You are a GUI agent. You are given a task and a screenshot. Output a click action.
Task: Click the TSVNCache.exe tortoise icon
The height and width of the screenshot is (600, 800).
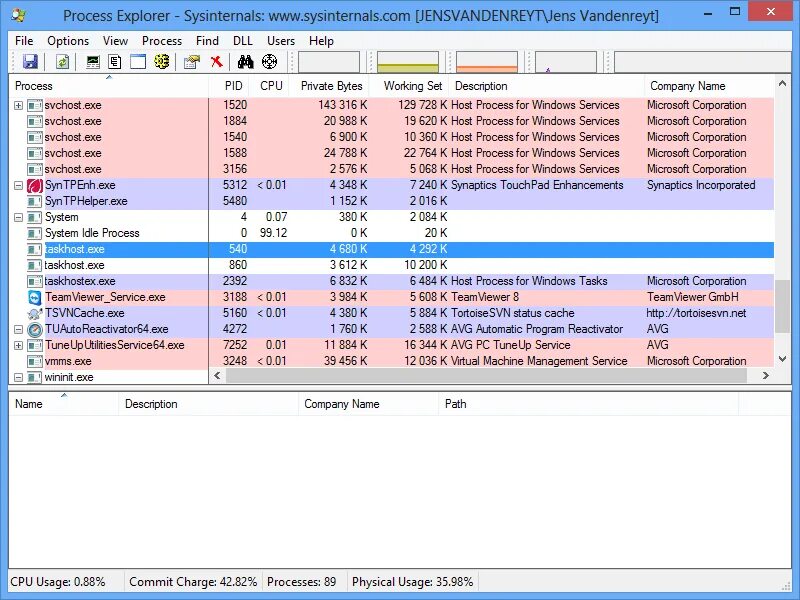(35, 313)
